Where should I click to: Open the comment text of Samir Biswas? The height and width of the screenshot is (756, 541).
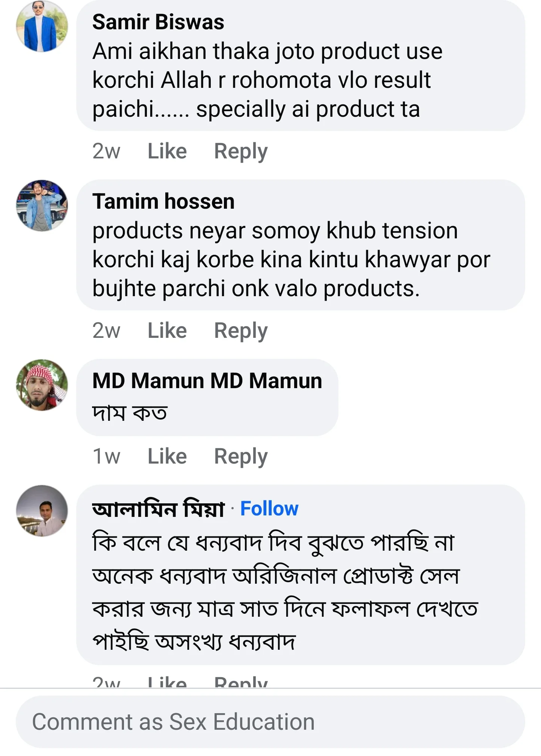coord(263,80)
